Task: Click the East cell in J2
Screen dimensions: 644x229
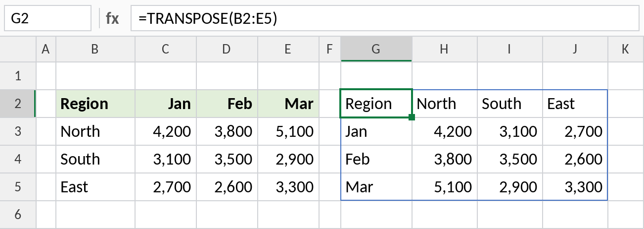Action: [x=575, y=104]
